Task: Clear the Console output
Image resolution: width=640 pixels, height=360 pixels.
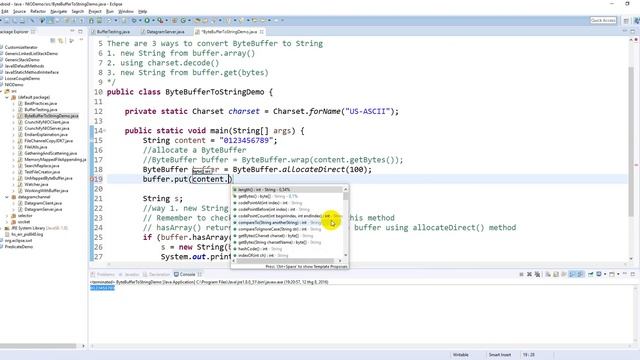Action: tap(548, 274)
